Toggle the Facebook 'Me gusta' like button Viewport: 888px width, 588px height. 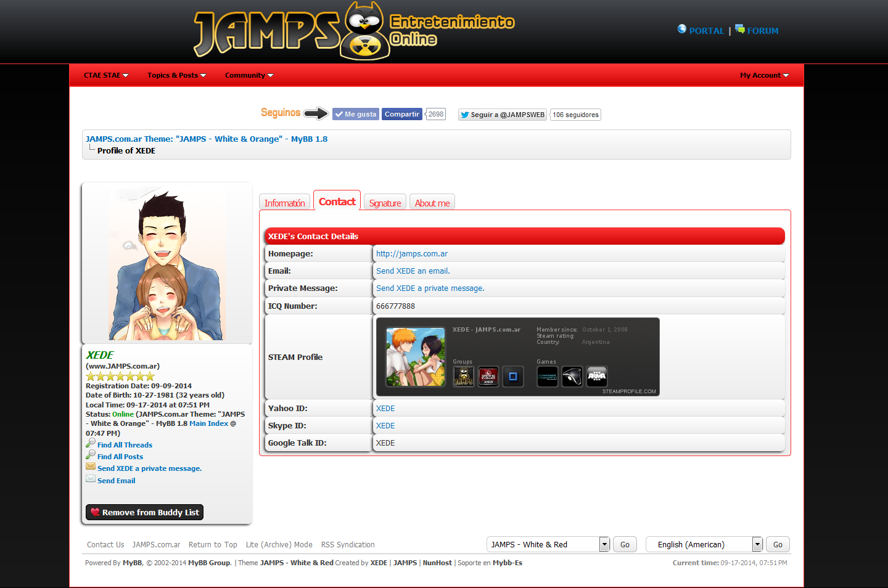click(x=355, y=114)
